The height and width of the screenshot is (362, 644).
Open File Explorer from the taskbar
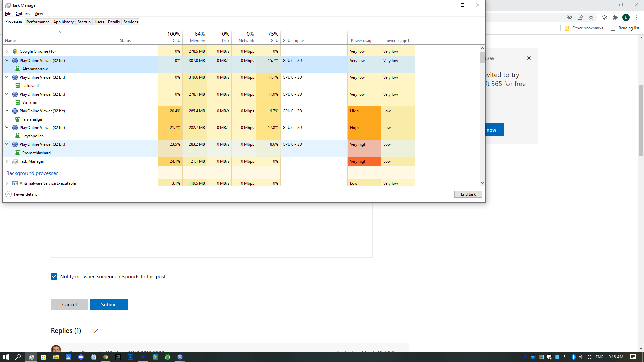tap(56, 357)
